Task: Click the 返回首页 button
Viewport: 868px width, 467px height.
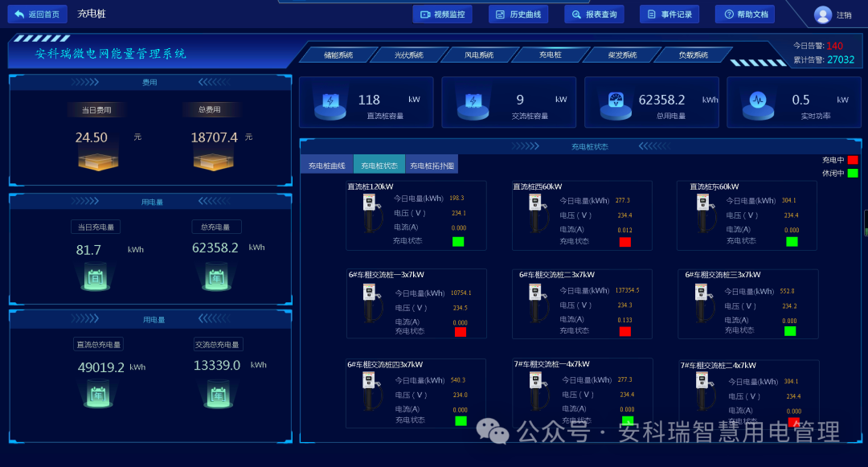Action: point(37,14)
